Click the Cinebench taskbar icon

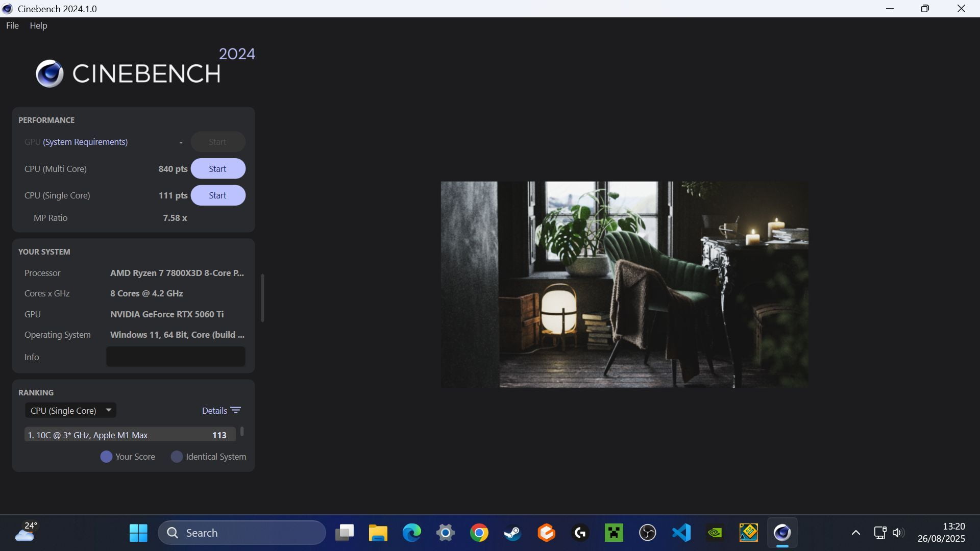pyautogui.click(x=782, y=533)
